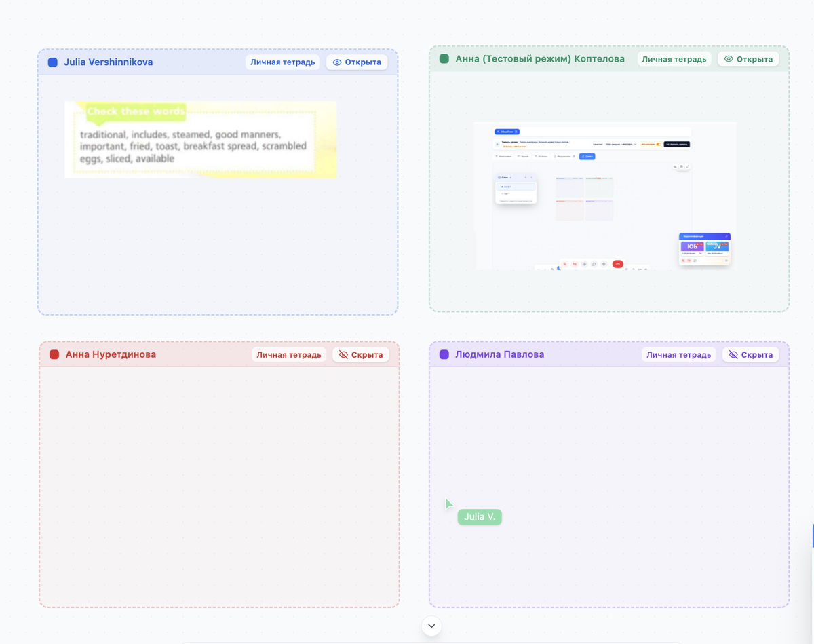Toggle the eye icon in Julia Vershinnikova's Открыта button
The height and width of the screenshot is (644, 814).
(337, 62)
